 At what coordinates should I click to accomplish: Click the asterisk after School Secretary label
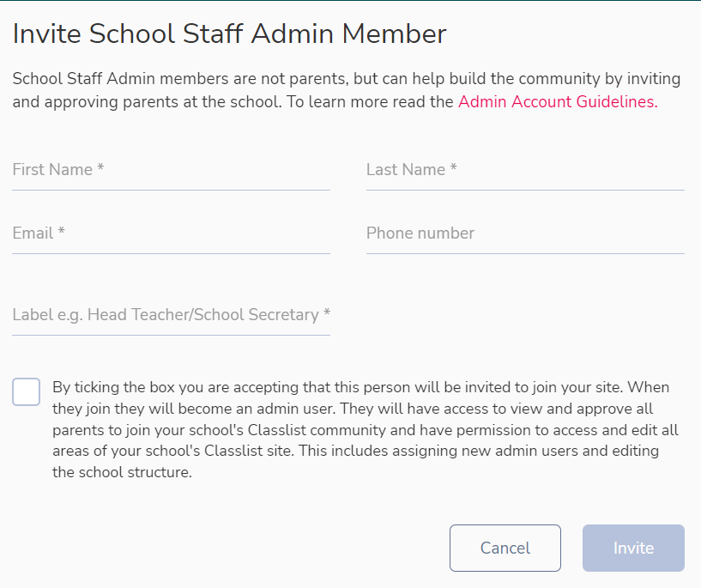327,312
